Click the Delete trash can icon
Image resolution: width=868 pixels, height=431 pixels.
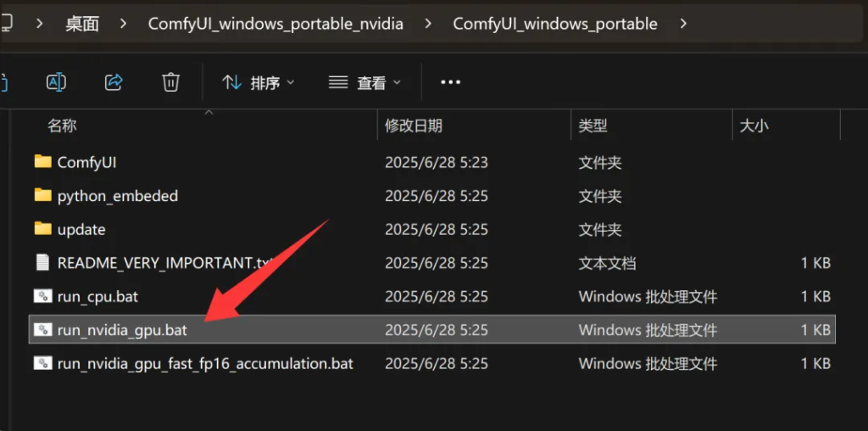[170, 82]
